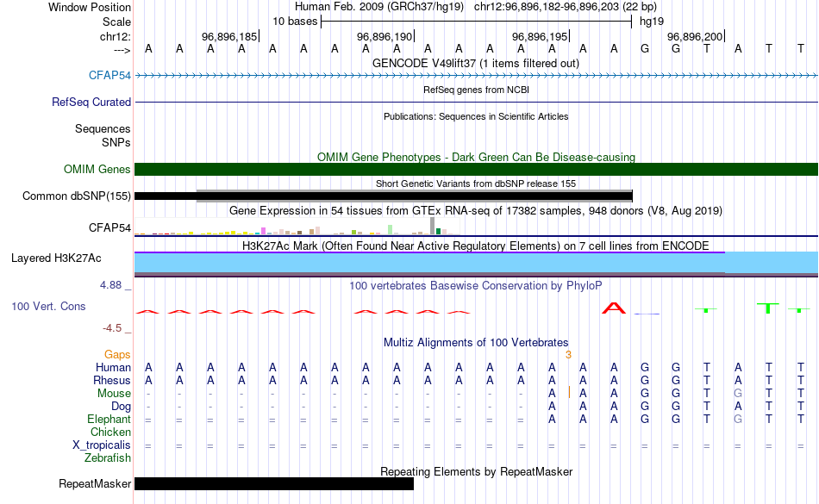Image resolution: width=819 pixels, height=504 pixels.
Task: Select the Human species row label
Action: coord(113,367)
